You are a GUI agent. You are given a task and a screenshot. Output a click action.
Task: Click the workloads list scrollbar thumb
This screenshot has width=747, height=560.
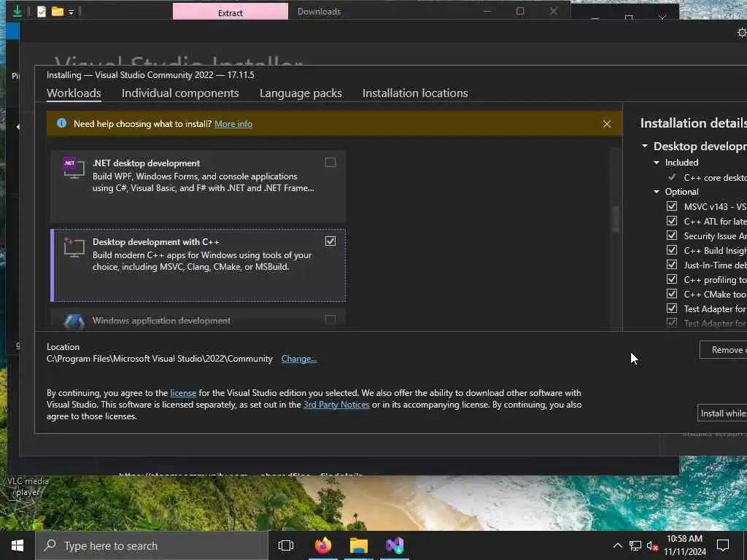coord(615,219)
